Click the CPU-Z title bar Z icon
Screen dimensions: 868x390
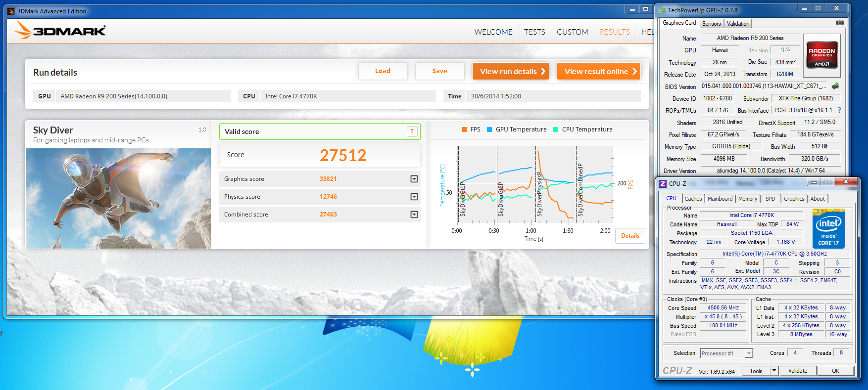tap(663, 183)
